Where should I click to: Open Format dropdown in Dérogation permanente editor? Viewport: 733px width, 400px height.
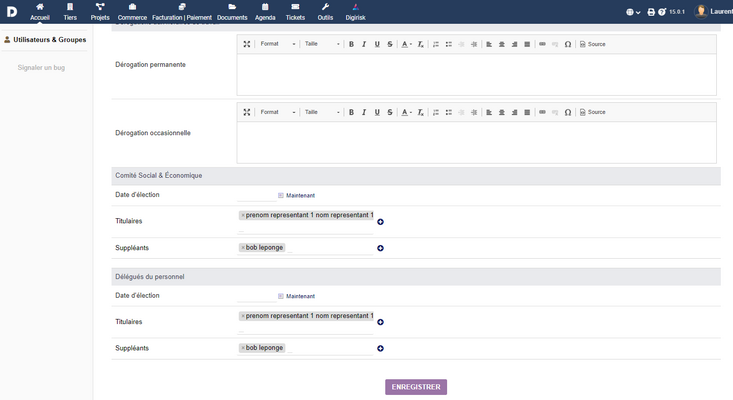[x=278, y=44]
